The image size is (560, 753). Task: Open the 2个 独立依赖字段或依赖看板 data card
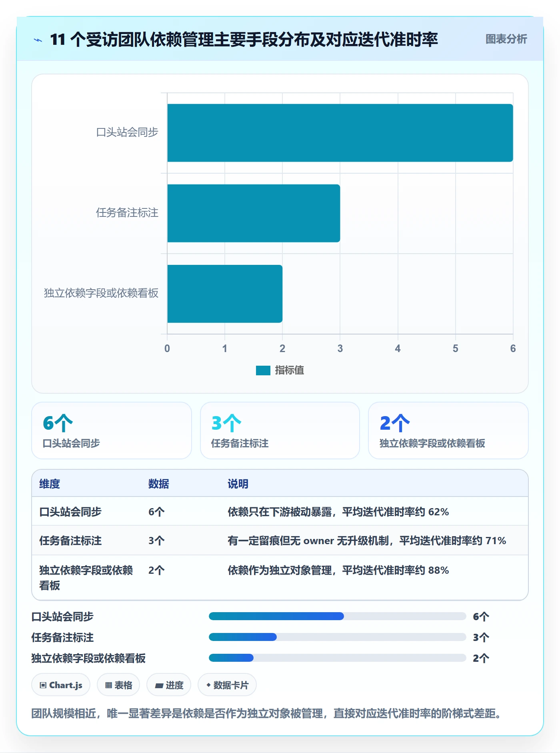448,431
